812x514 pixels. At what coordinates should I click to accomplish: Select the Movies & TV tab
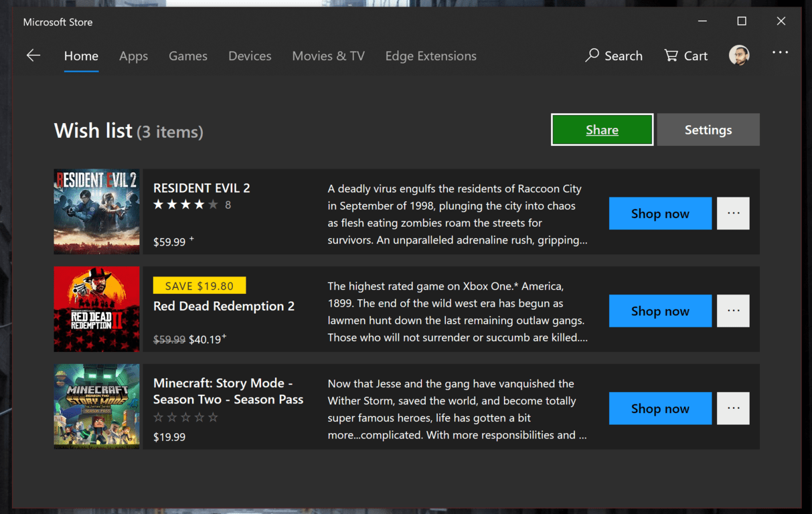click(x=328, y=56)
